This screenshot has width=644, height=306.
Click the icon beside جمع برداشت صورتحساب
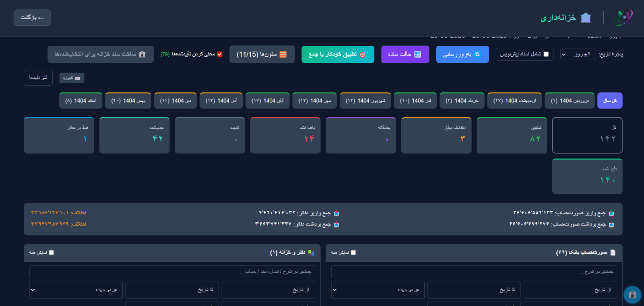click(x=611, y=224)
